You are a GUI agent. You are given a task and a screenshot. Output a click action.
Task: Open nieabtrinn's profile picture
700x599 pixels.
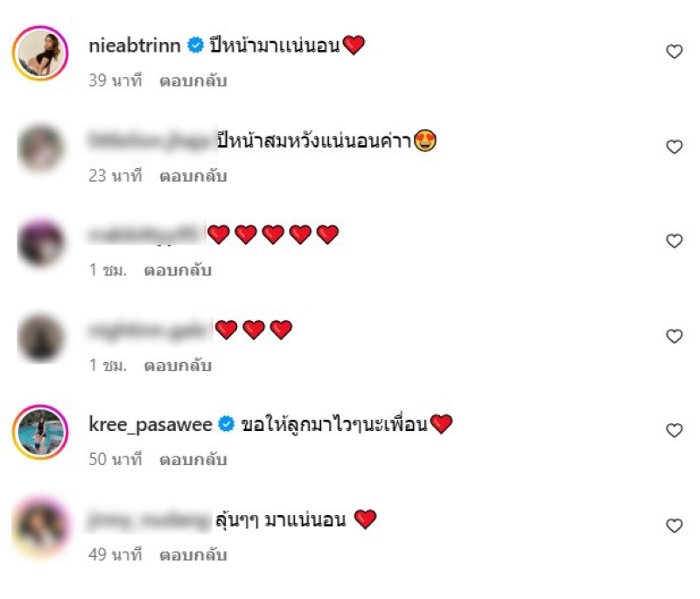40,53
